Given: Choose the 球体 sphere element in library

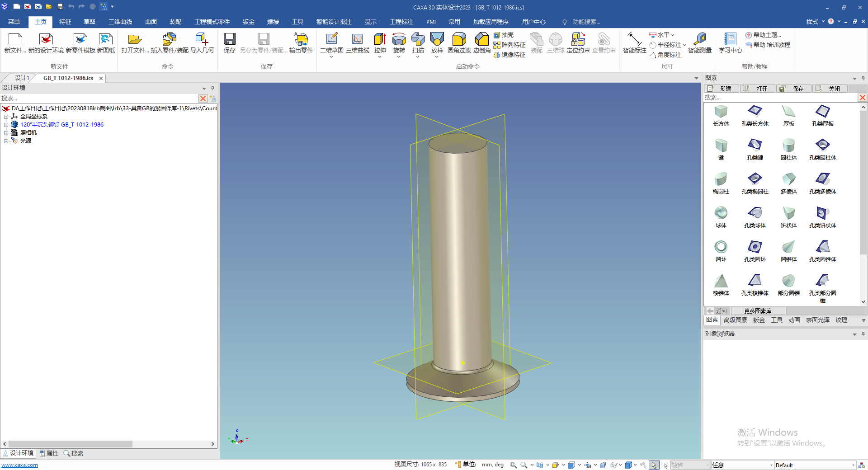Looking at the screenshot, I should point(721,212).
